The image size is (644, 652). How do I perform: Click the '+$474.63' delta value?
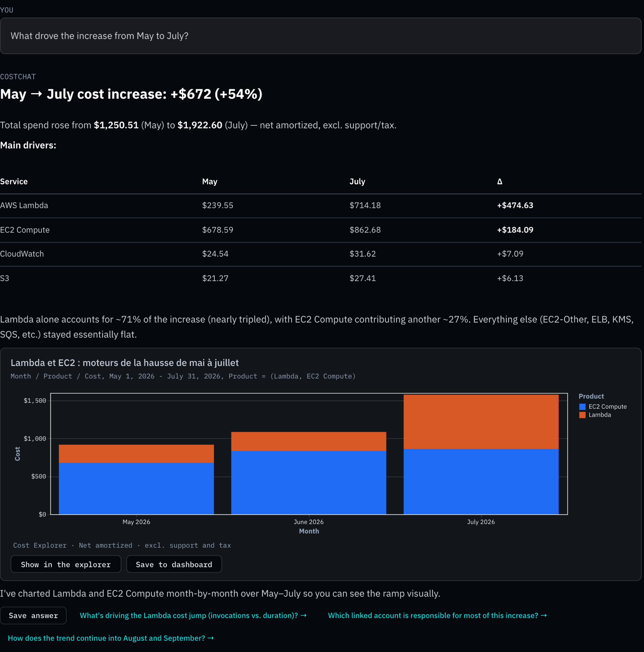point(515,205)
